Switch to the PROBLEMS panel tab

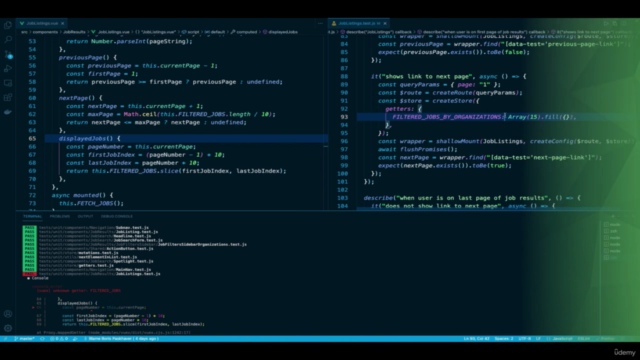pos(60,216)
